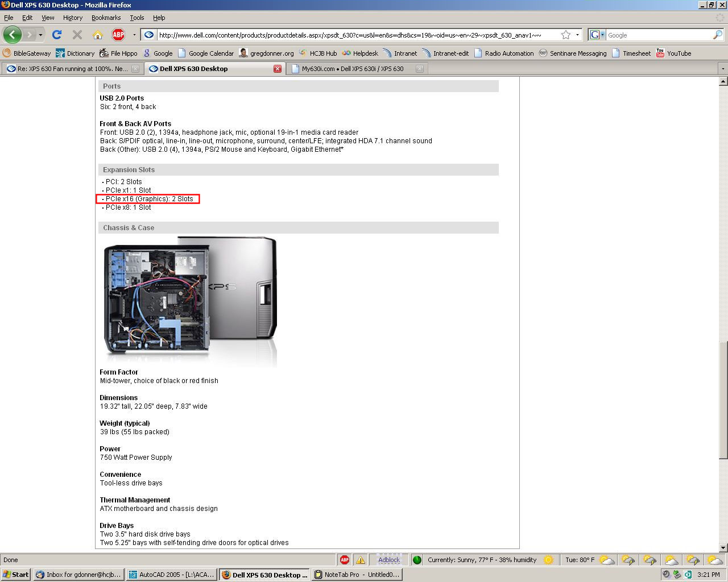728x582 pixels.
Task: Click the 'Six: 2 front, 4 back' text
Action: (128, 107)
